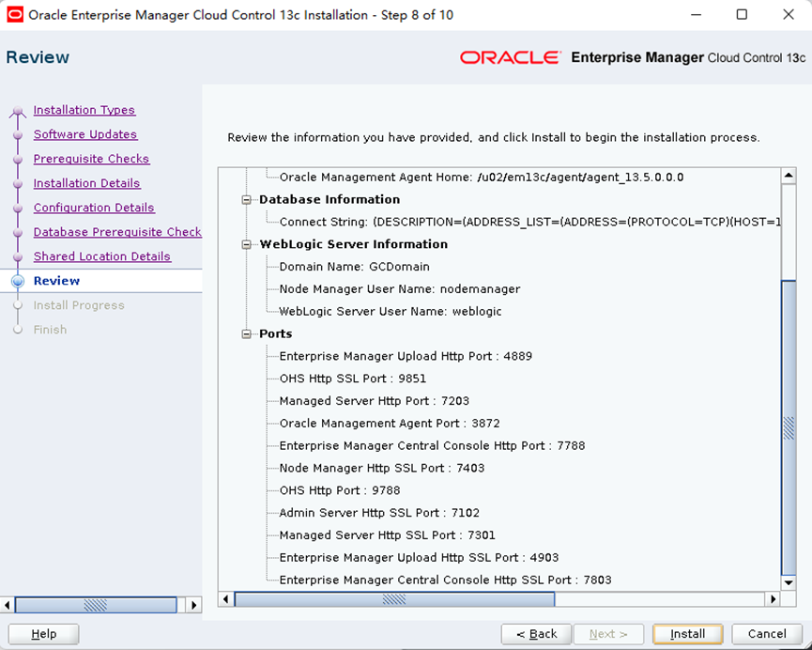Select Admin Server Http SSL Port 7102
The width and height of the screenshot is (812, 650).
[379, 513]
